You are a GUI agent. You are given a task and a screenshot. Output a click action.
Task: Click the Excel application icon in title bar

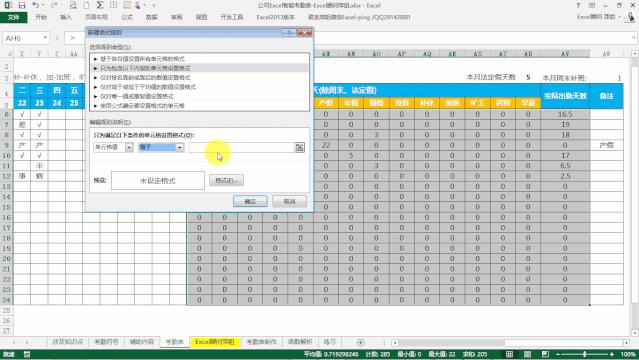8,5
